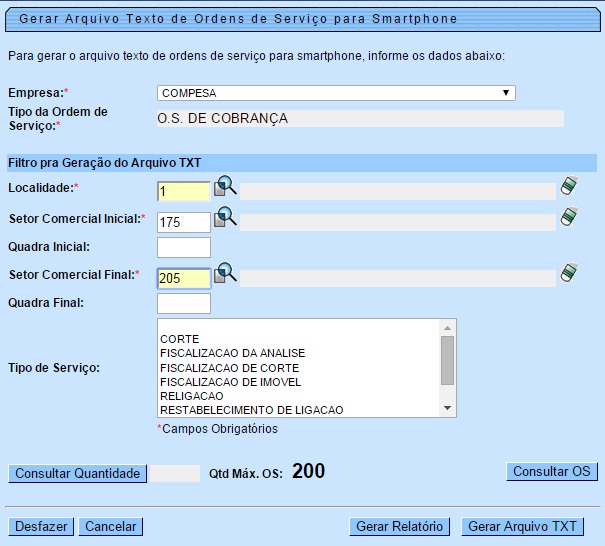Click the Desfazer button

click(x=41, y=527)
